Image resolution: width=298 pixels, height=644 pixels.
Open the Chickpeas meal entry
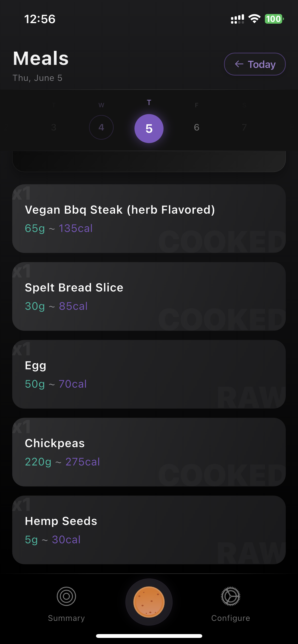pyautogui.click(x=149, y=452)
